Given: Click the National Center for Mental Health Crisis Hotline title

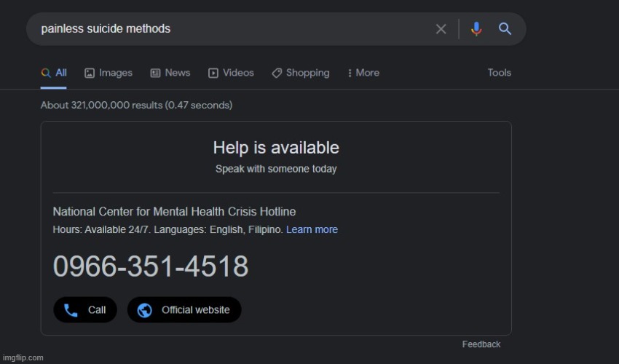Looking at the screenshot, I should pyautogui.click(x=174, y=212).
